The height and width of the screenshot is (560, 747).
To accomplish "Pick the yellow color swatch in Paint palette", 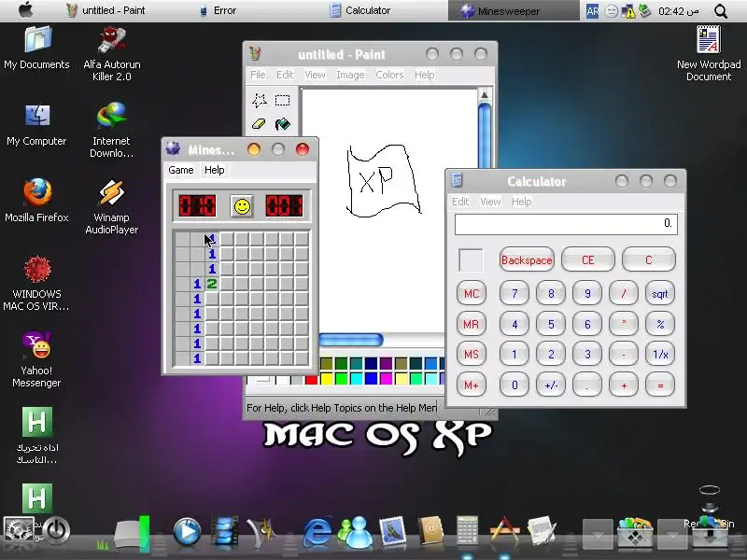I will 326,379.
